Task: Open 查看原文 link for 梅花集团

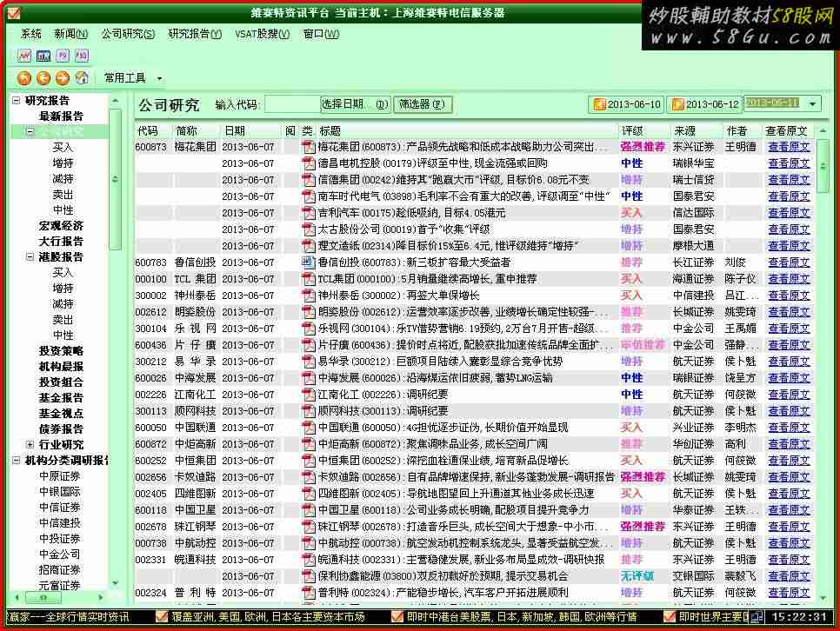Action: (789, 147)
